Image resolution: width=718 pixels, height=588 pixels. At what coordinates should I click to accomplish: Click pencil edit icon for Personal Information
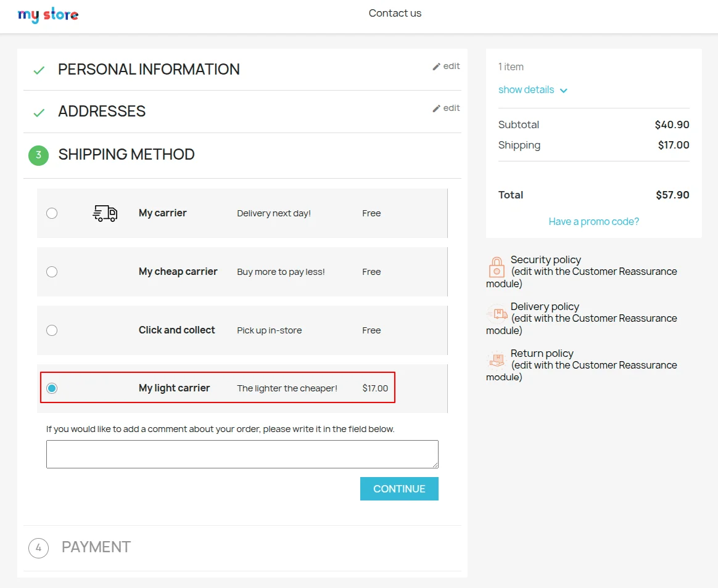click(x=437, y=67)
